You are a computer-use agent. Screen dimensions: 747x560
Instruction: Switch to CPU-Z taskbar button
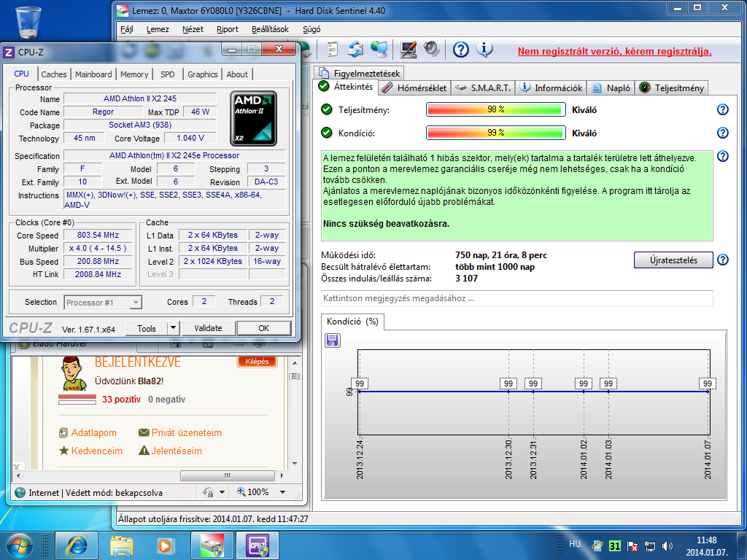pyautogui.click(x=258, y=545)
